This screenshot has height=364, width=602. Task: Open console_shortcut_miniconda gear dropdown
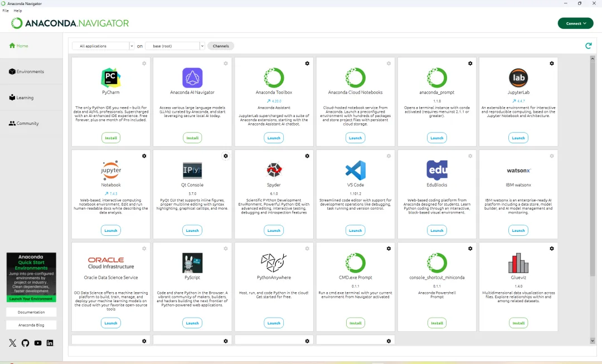tap(470, 249)
